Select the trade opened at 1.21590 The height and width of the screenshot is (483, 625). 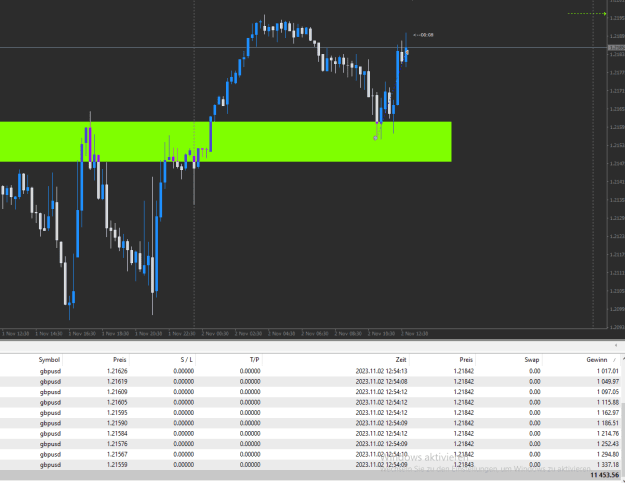pyautogui.click(x=311, y=423)
